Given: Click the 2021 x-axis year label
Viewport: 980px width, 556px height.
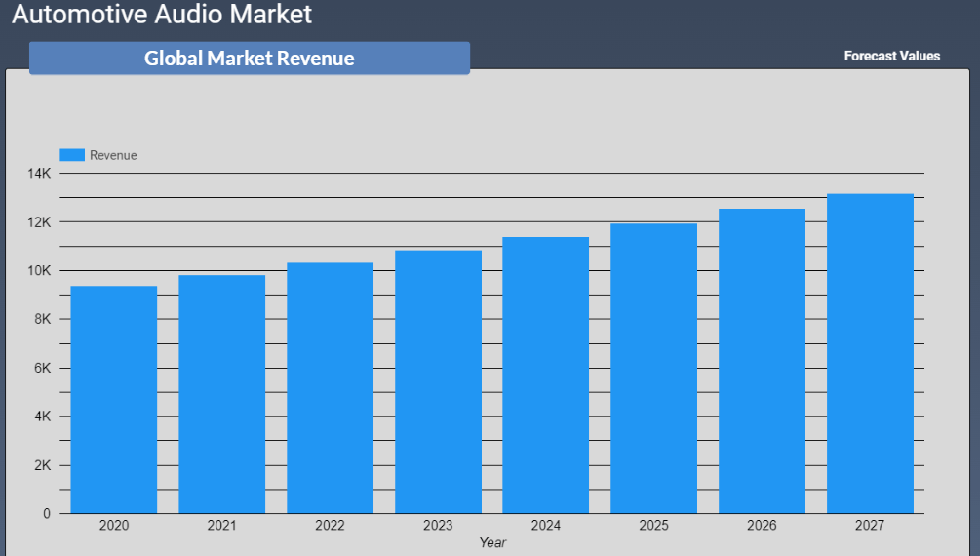Looking at the screenshot, I should coord(222,526).
